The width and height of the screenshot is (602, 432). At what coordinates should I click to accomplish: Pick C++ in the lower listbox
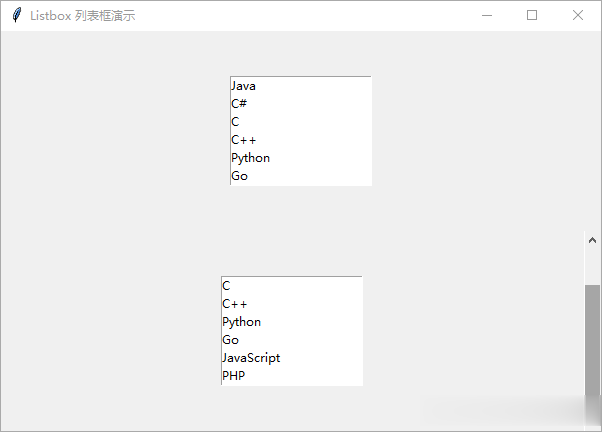292,304
